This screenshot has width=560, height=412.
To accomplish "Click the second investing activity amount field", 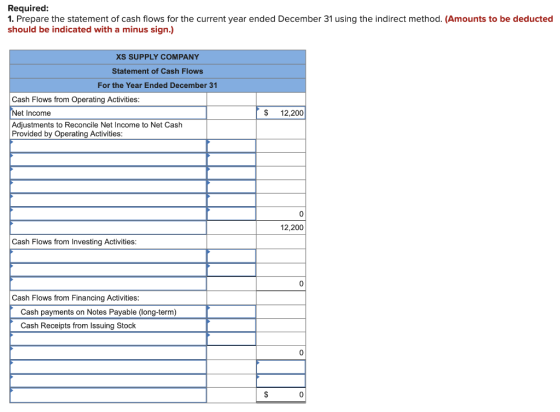I will point(231,270).
